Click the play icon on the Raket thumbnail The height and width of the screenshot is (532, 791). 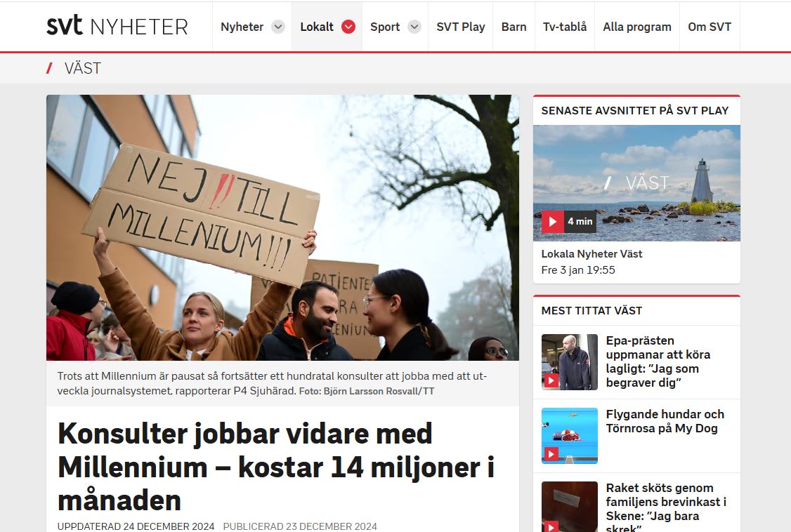[x=551, y=526]
